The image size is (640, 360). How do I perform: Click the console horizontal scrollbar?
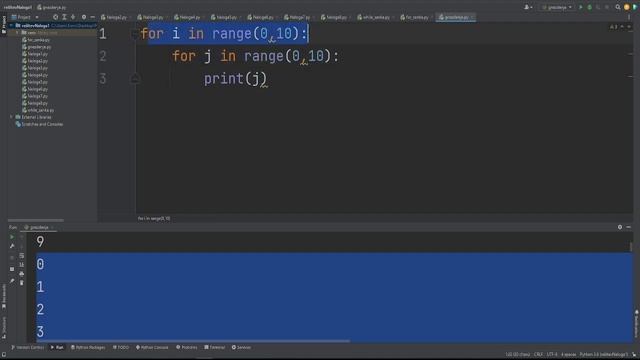pyautogui.click(x=193, y=341)
